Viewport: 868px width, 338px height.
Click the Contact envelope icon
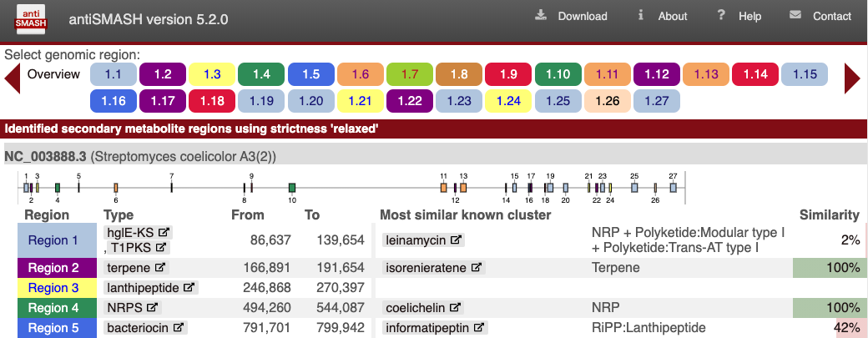[x=795, y=16]
